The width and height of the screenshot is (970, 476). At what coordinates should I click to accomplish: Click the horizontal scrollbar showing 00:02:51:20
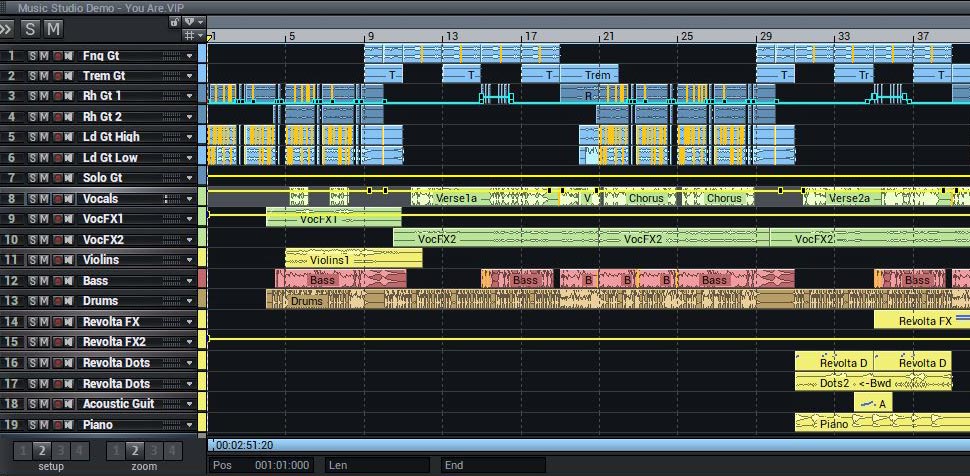coord(589,445)
